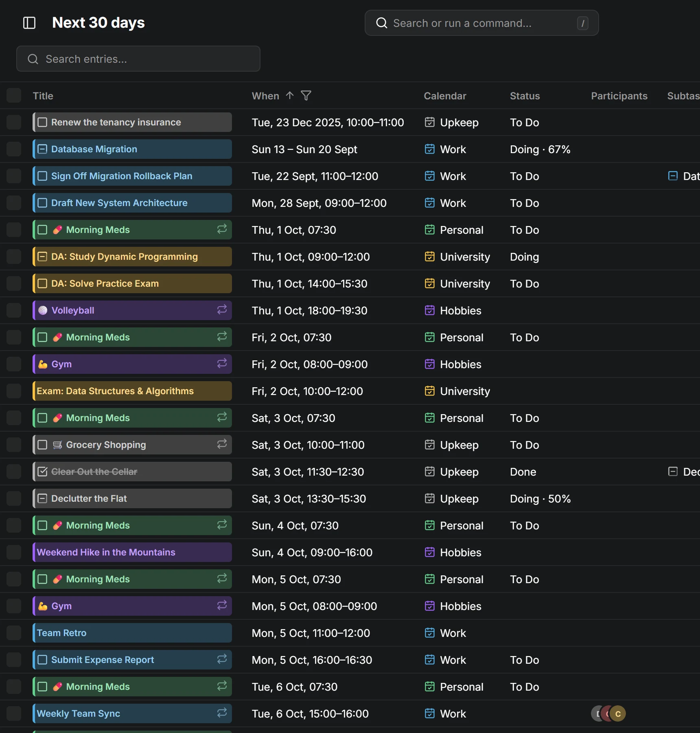Click the time Thu, 1 Oct, 18:00–19:30

309,311
